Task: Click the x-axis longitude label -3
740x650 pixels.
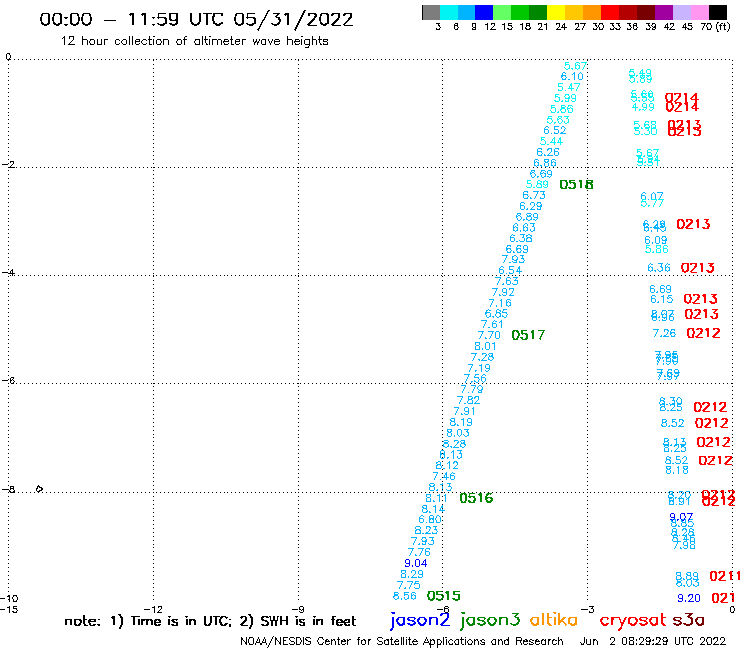Action: coord(587,609)
